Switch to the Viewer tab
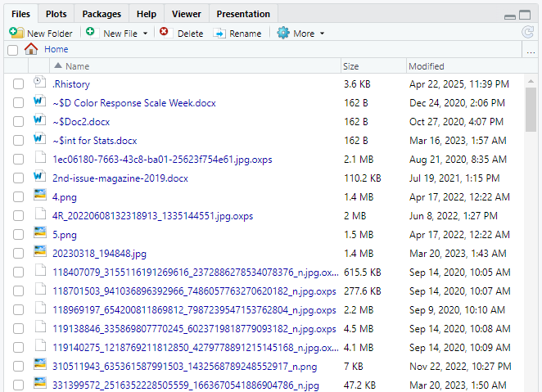 [x=187, y=14]
